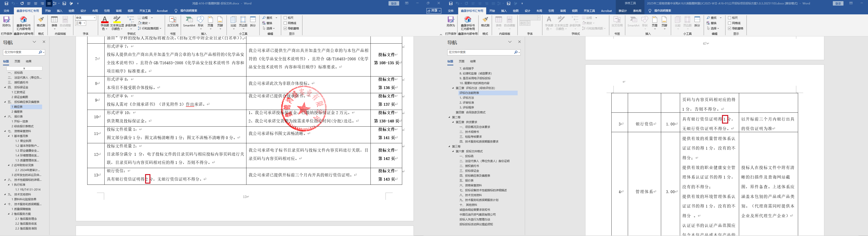Image resolution: width=868 pixels, height=236 pixels.
Task: Click the redo arrow in 鸿盛 window title bar
Action: [x=22, y=3]
